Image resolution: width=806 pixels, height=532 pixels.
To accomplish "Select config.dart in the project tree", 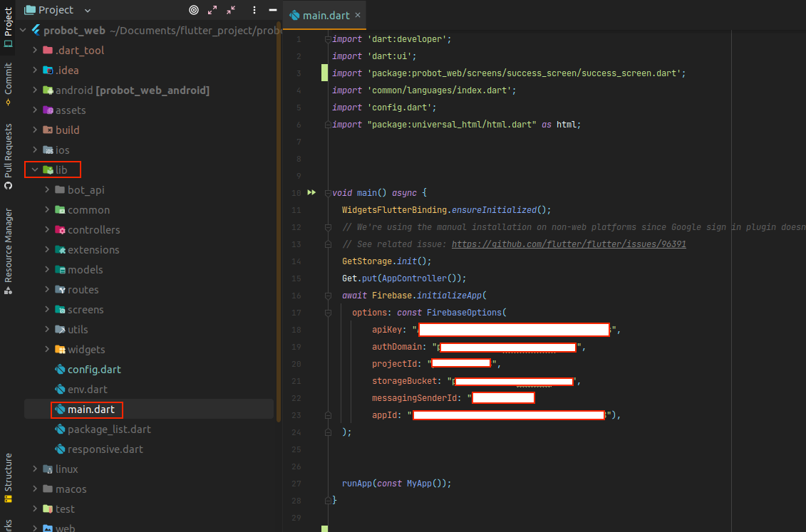I will (94, 370).
